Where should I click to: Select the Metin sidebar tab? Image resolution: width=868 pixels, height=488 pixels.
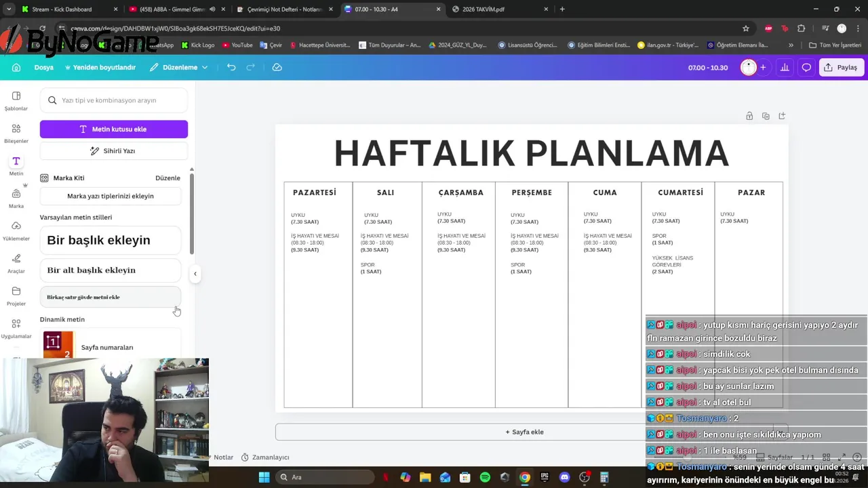click(16, 165)
